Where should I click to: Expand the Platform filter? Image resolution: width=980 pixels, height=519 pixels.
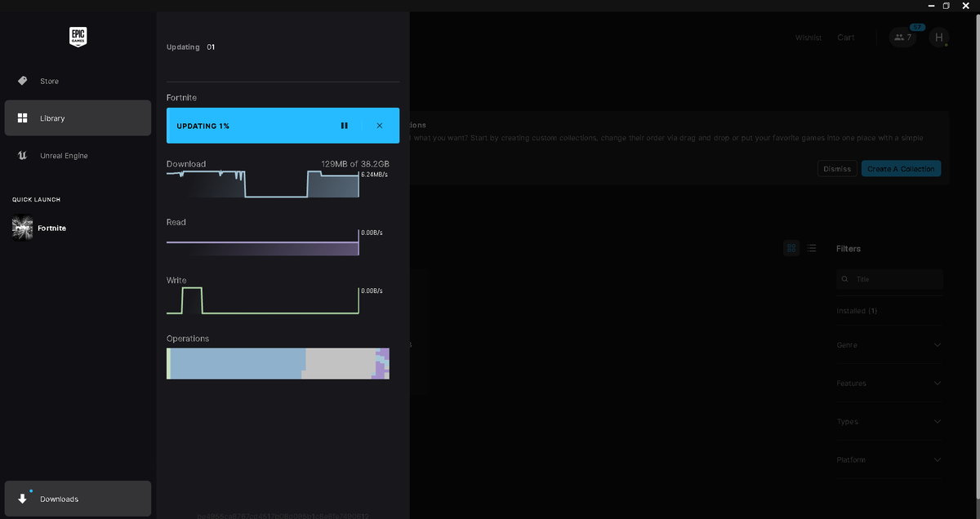889,459
